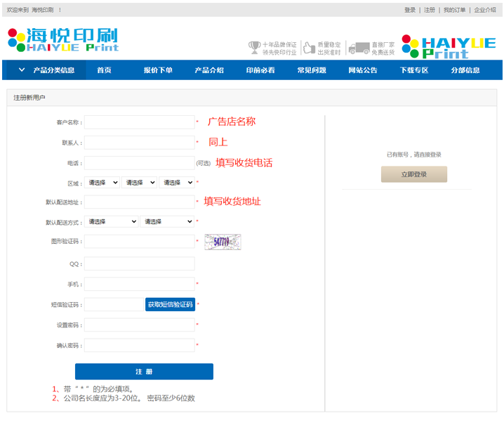Image resolution: width=504 pixels, height=425 pixels.
Task: Click the trophy icon for 十年品牌保证
Action: pos(254,48)
